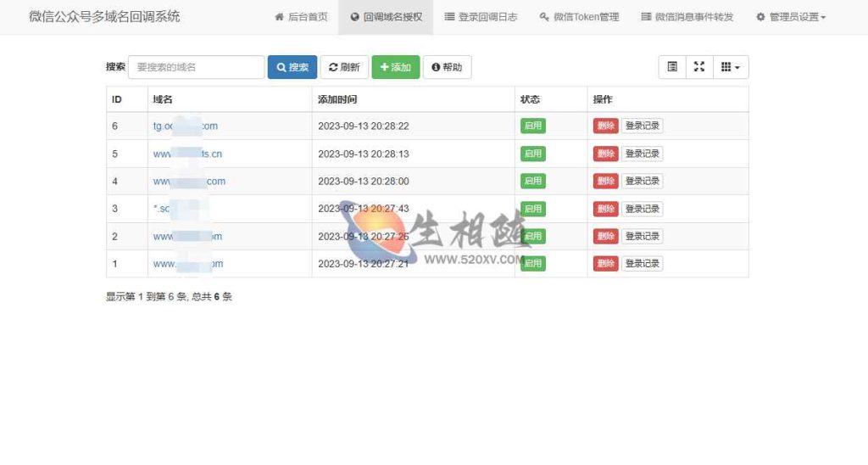
Task: Select 回调域名授权 nav tab
Action: (386, 17)
